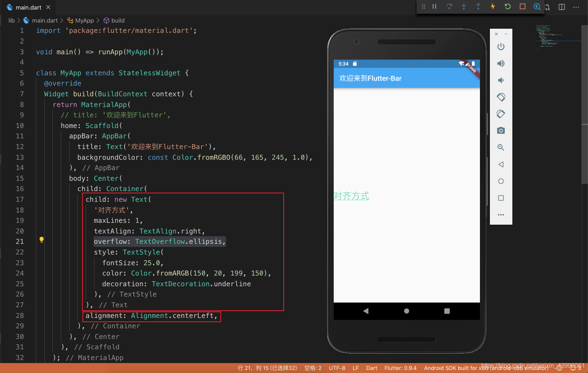Click the code minimap preview
This screenshot has height=373, width=588.
coord(557,38)
